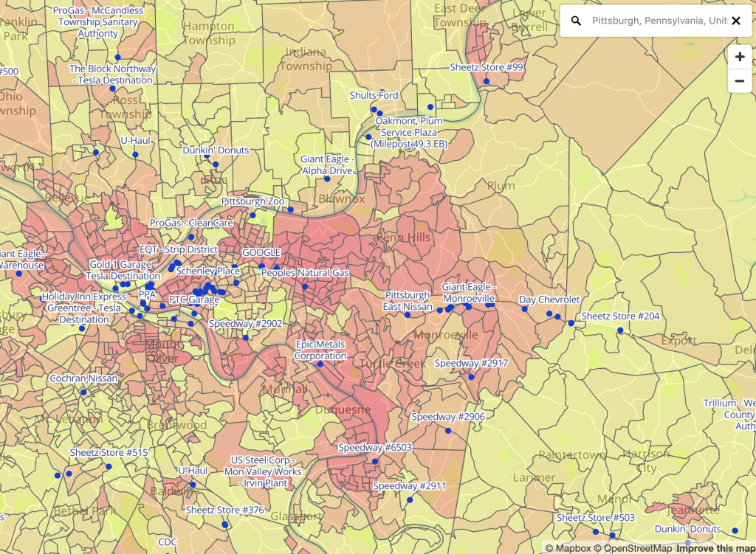
Task: Open the Improve this map link
Action: (x=715, y=549)
